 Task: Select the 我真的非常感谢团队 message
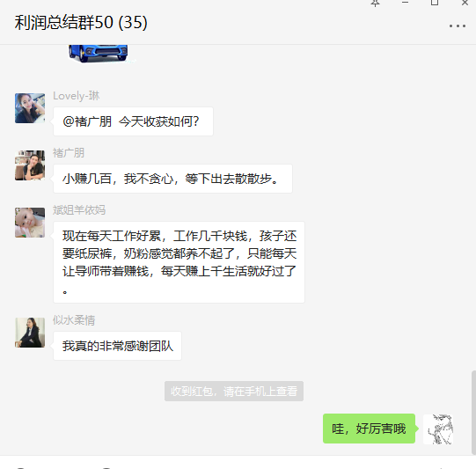(x=117, y=346)
